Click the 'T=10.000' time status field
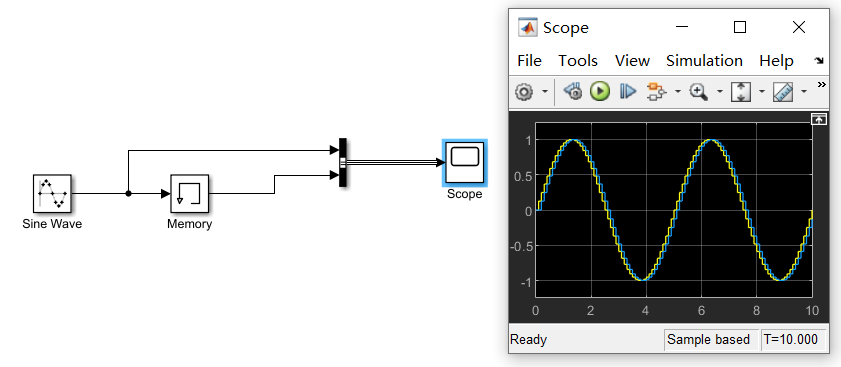This screenshot has height=367, width=841. [793, 340]
